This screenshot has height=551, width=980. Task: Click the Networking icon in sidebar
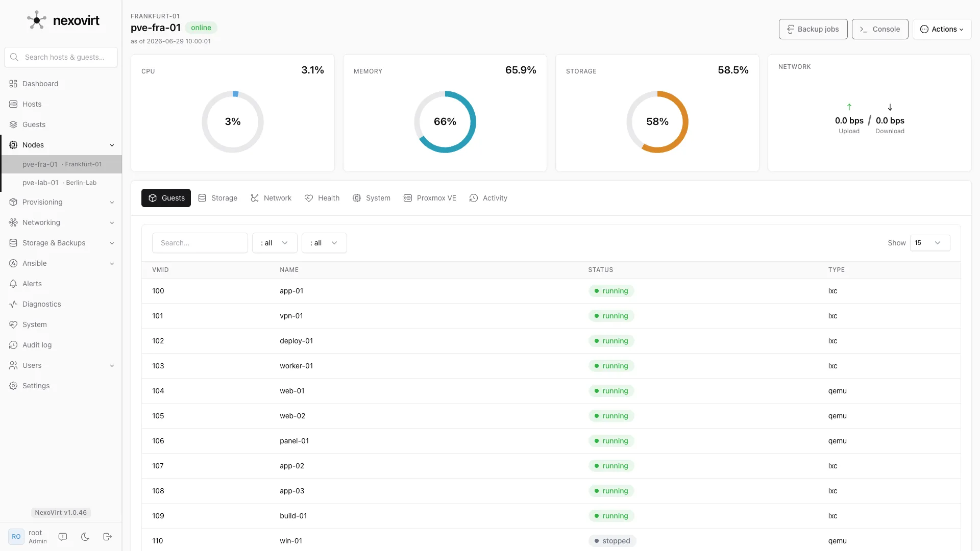click(x=13, y=222)
